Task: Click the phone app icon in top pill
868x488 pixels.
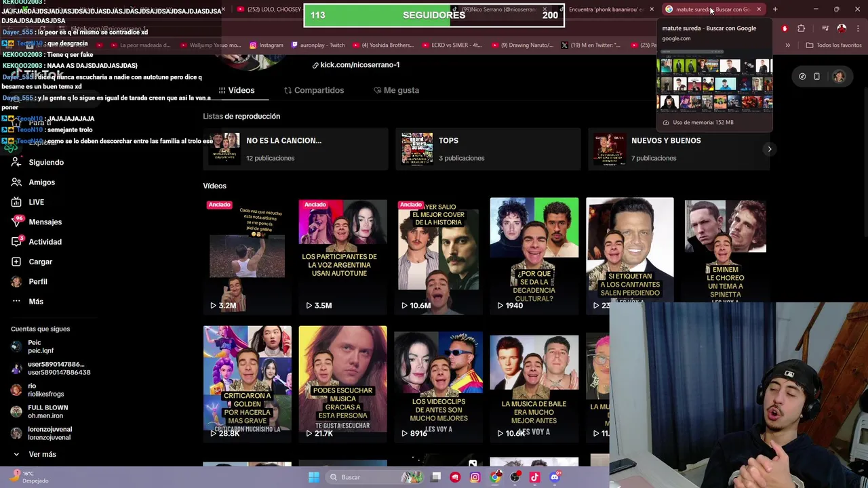Action: pyautogui.click(x=816, y=77)
